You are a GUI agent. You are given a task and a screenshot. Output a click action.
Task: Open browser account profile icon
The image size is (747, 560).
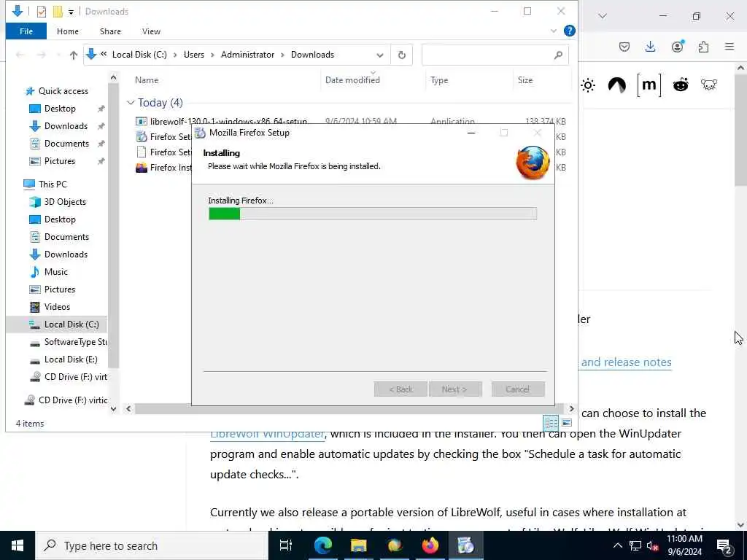[677, 46]
